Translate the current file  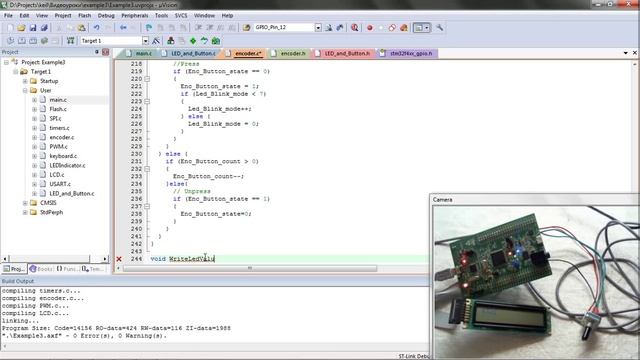10,41
